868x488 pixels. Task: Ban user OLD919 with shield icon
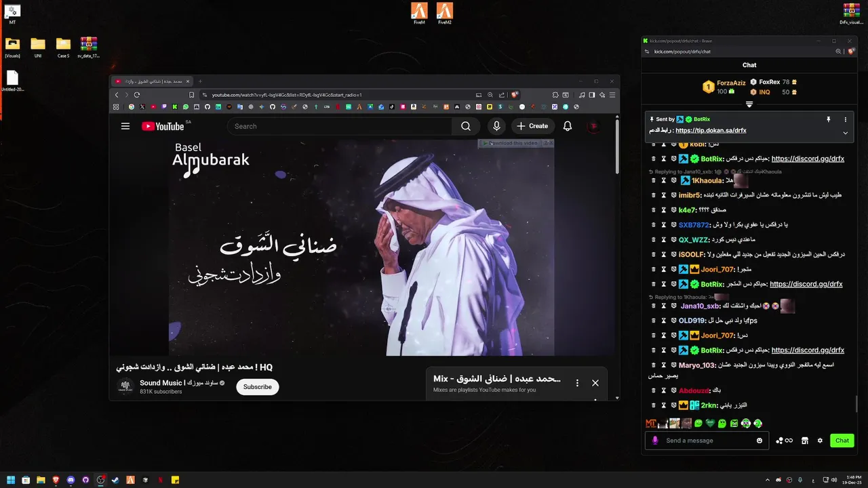point(674,321)
